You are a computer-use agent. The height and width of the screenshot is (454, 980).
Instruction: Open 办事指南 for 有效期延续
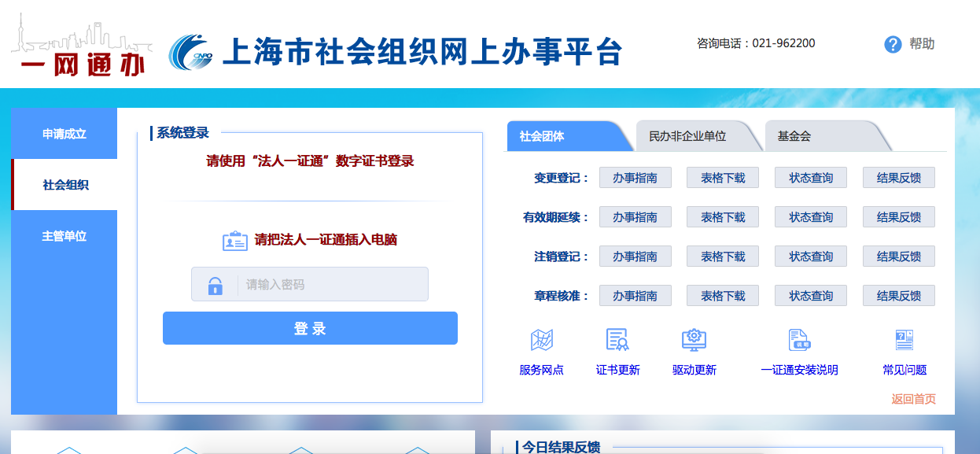tap(636, 217)
